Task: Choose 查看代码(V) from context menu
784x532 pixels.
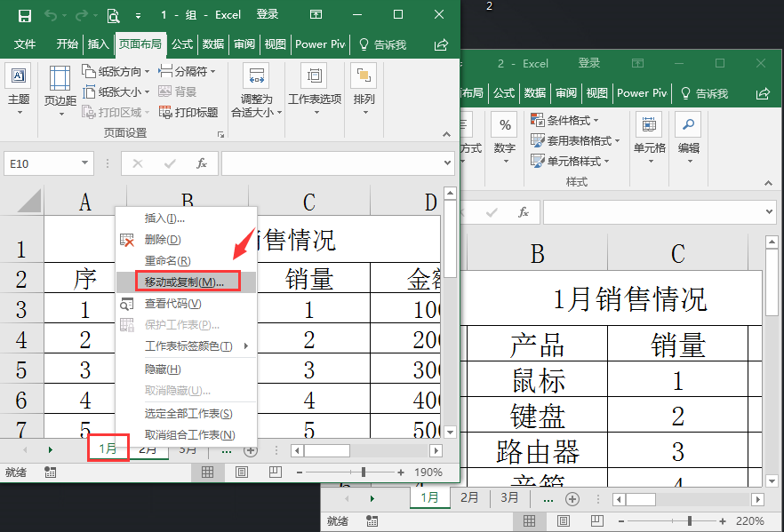Action: [186, 304]
